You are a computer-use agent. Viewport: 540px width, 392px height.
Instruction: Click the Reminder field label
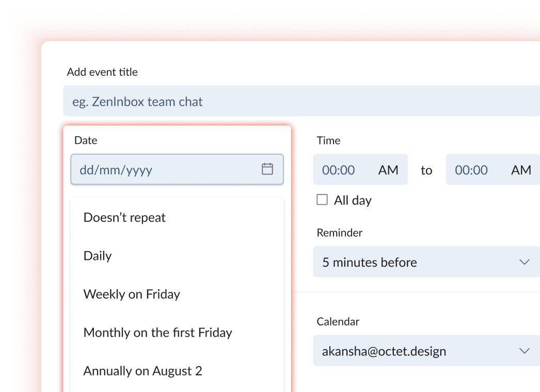340,233
